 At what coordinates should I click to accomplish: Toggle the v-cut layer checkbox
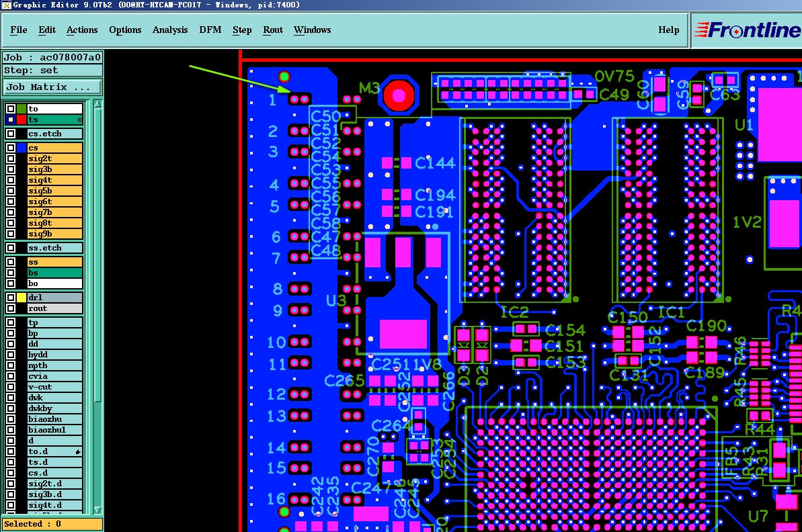11,387
